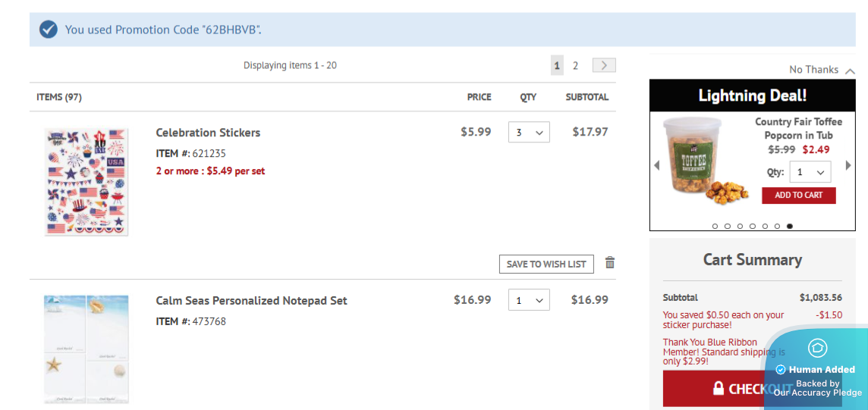
Task: Click the previous arrow in Lightning Deal carousel
Action: (657, 166)
